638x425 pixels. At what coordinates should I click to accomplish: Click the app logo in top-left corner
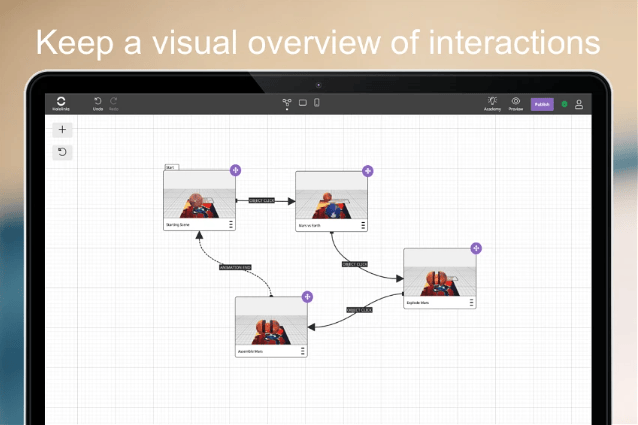[61, 102]
